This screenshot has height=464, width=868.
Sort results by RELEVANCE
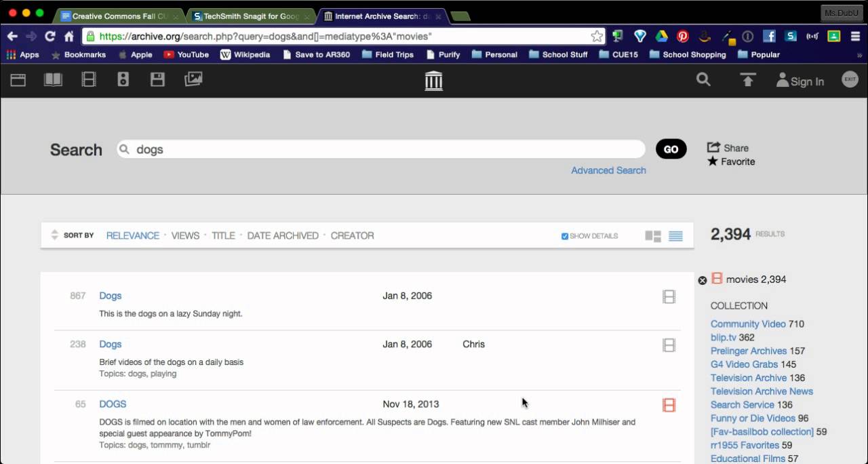(x=133, y=235)
